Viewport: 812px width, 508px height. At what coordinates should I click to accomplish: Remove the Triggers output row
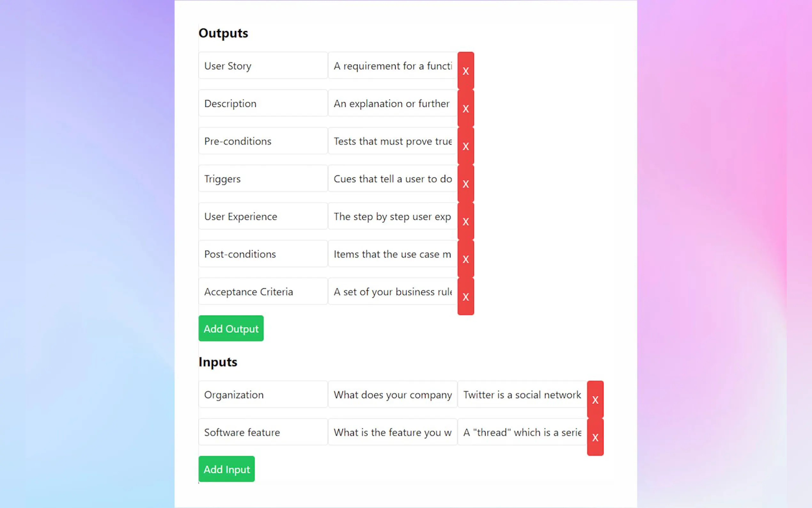(x=465, y=183)
